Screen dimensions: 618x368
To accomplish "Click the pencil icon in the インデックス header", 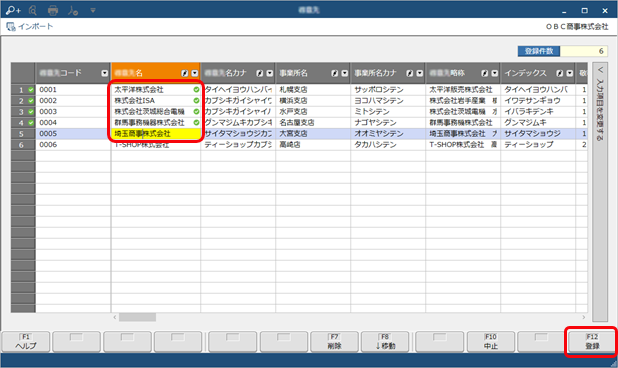I will (559, 73).
